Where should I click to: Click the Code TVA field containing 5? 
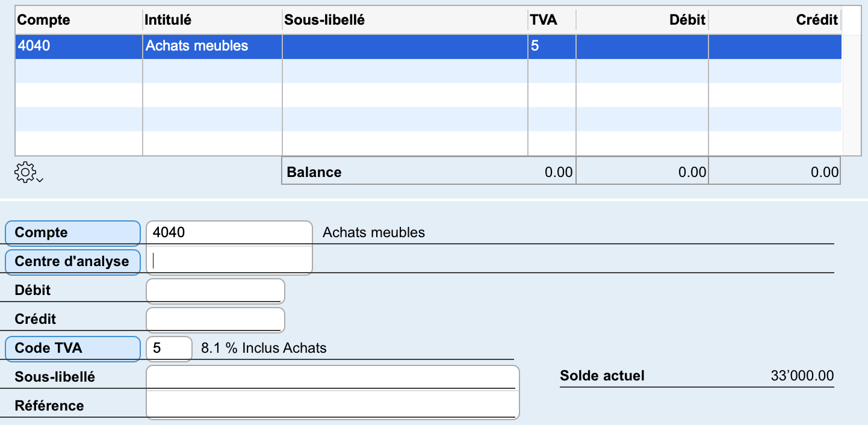(169, 348)
